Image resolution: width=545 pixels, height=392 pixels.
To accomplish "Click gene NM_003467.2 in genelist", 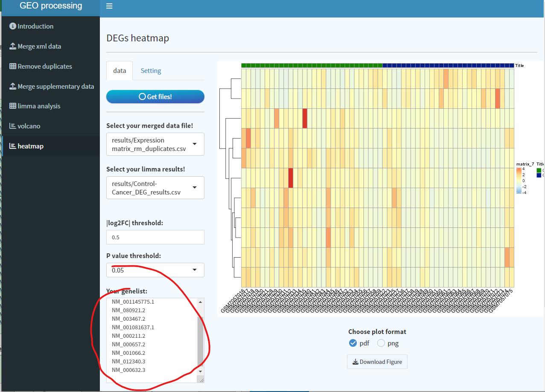I will click(x=128, y=319).
